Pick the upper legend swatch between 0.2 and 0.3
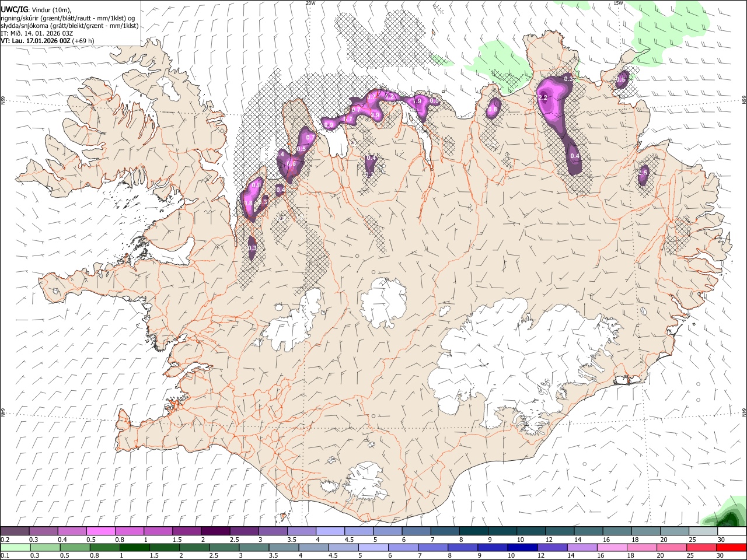 (15, 531)
